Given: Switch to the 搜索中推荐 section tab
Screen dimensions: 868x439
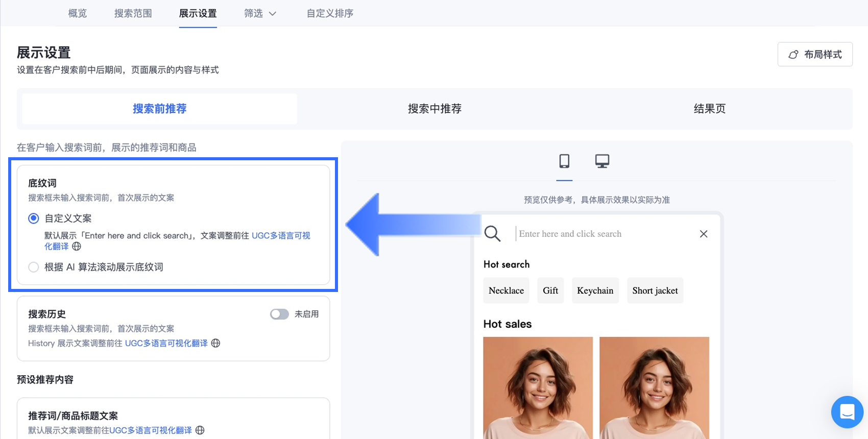Looking at the screenshot, I should pyautogui.click(x=435, y=109).
